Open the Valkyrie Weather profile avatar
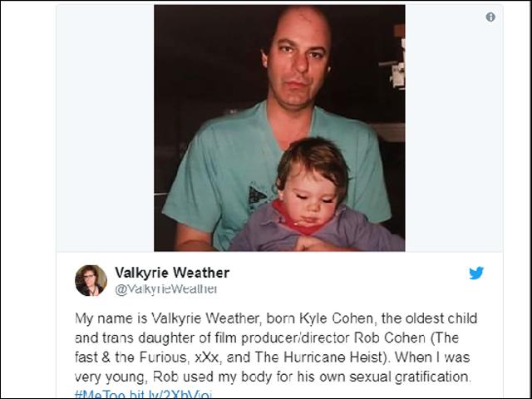 click(x=91, y=280)
